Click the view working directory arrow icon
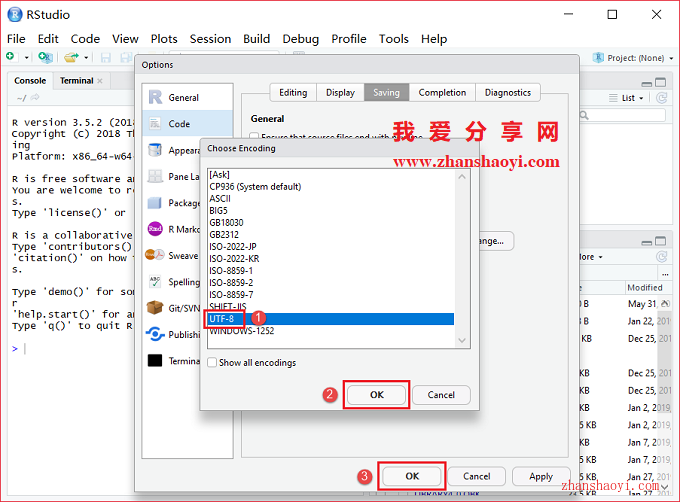Image resolution: width=680 pixels, height=502 pixels. coord(35,97)
